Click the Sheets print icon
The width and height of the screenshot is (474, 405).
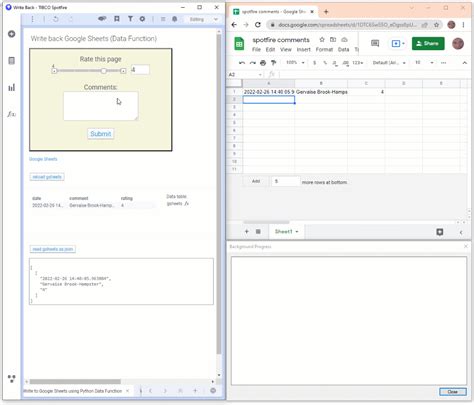[263, 63]
